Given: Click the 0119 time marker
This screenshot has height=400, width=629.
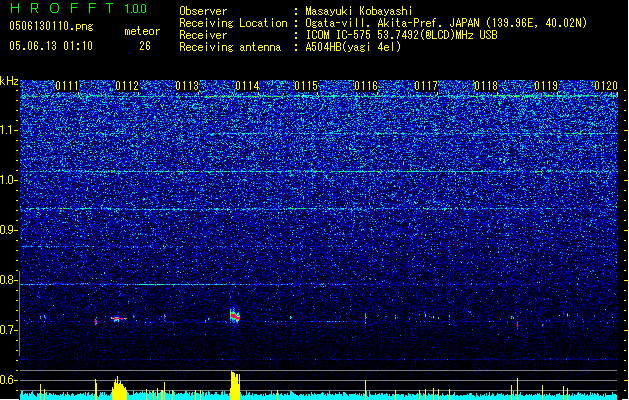Looking at the screenshot, I should pyautogui.click(x=546, y=86).
